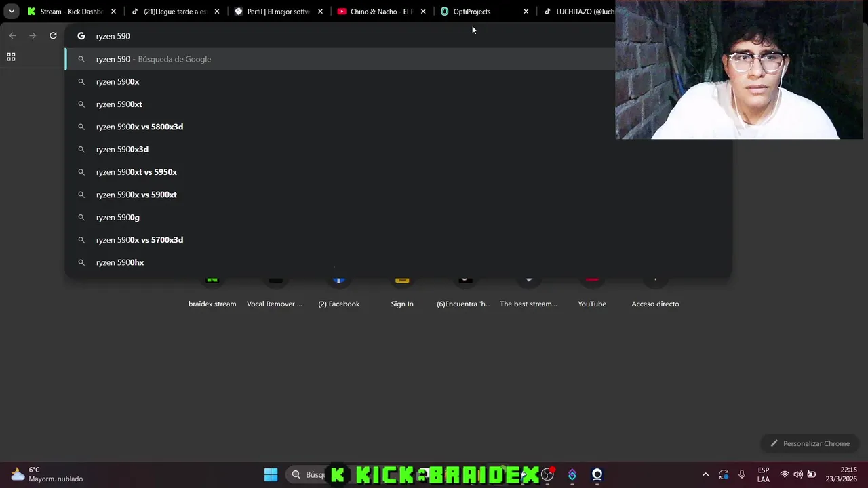Select suggestion 'ryzen 5900xt vs 5950x'

click(x=398, y=172)
